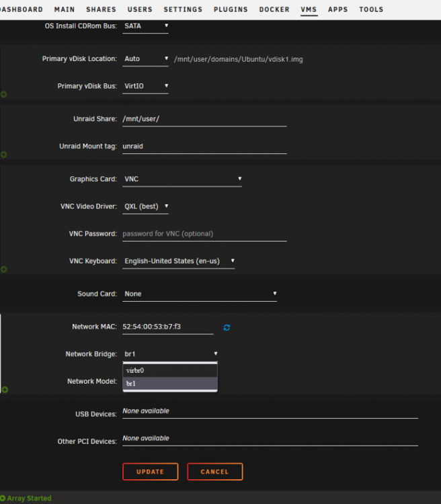Switch to the Shares tab
Viewport: 441px width, 504px height.
(101, 9)
